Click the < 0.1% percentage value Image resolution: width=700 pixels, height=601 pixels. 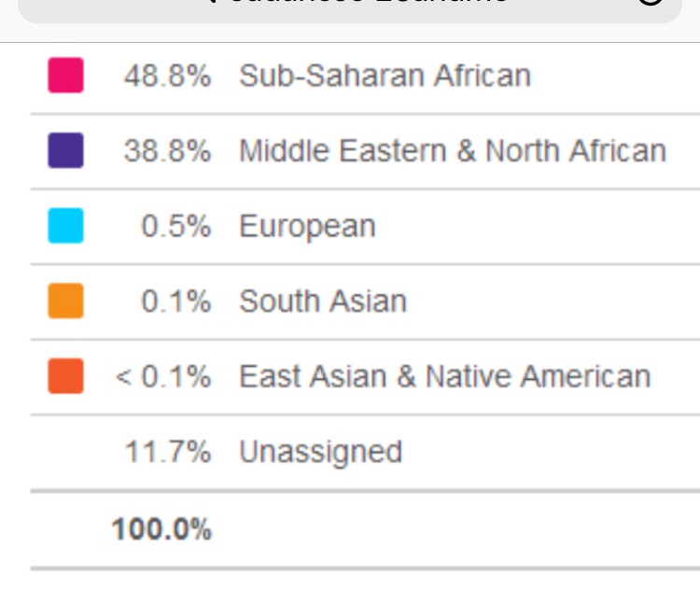[163, 376]
